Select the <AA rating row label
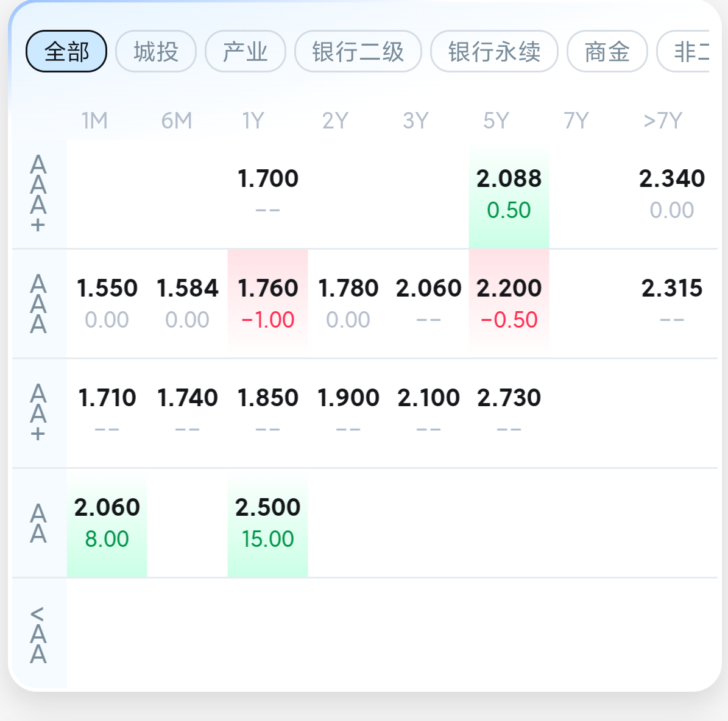This screenshot has width=728, height=721. 38,633
